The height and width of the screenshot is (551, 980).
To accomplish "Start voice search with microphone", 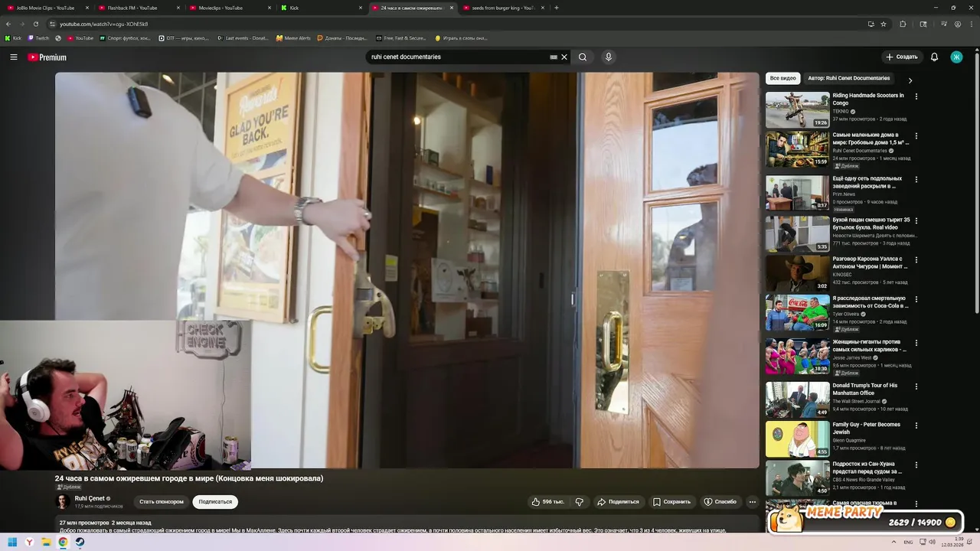I will pos(609,57).
